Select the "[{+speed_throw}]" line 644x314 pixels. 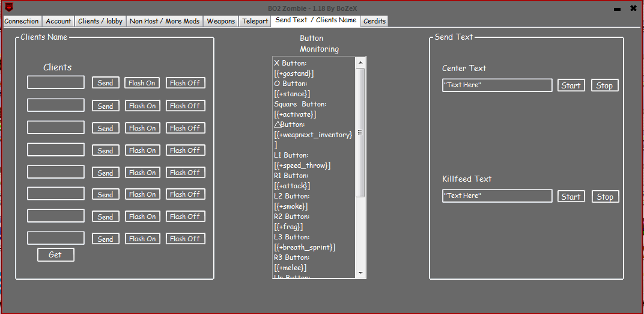302,165
